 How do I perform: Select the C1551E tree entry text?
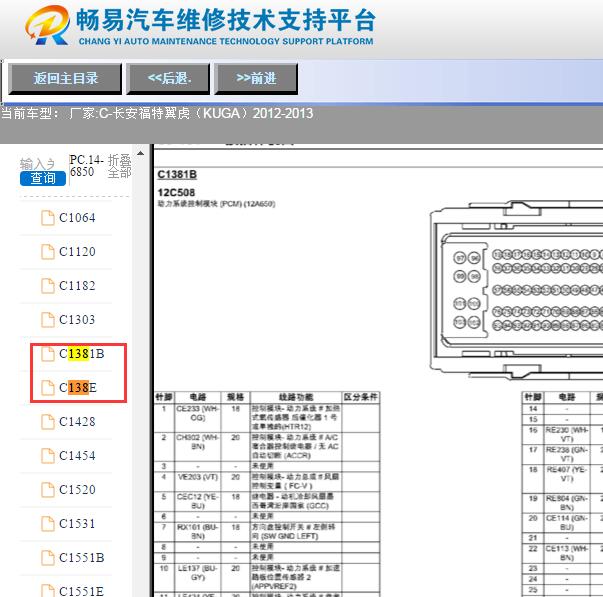82,591
